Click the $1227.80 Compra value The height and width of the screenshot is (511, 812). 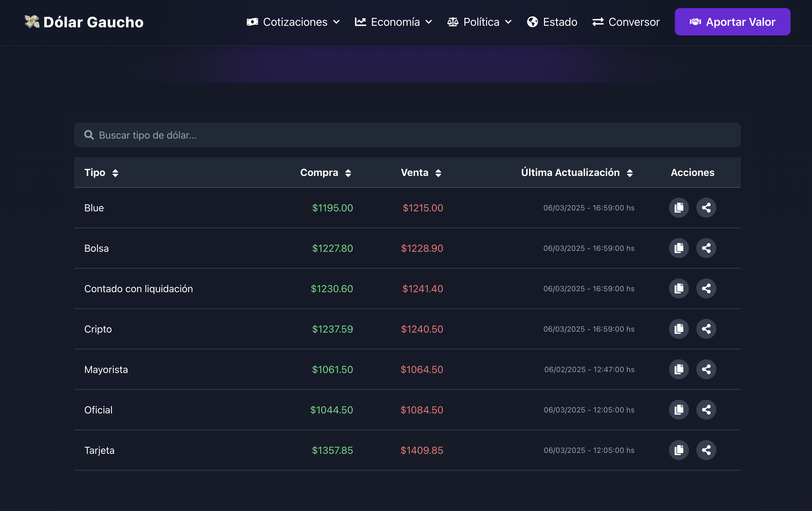[x=333, y=248]
